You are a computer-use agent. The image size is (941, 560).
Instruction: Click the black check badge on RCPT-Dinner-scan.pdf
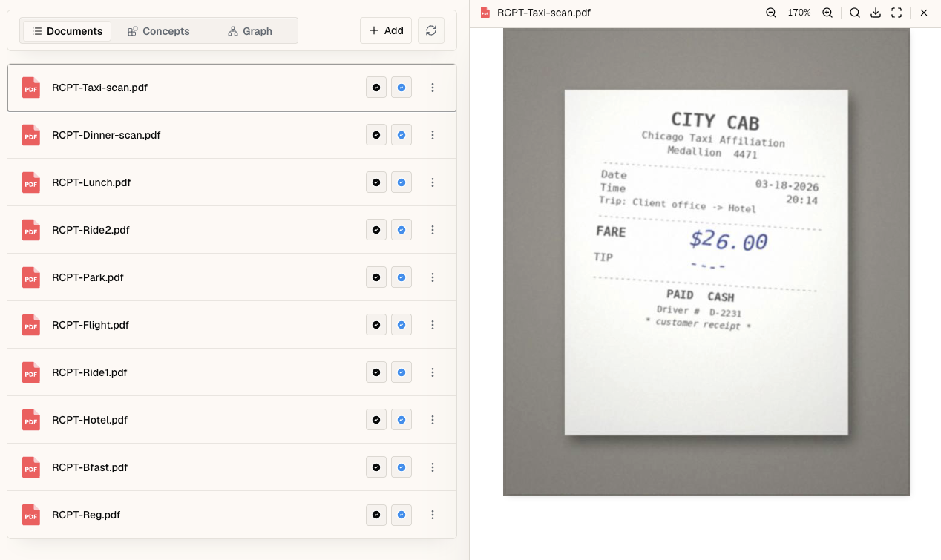(x=376, y=135)
